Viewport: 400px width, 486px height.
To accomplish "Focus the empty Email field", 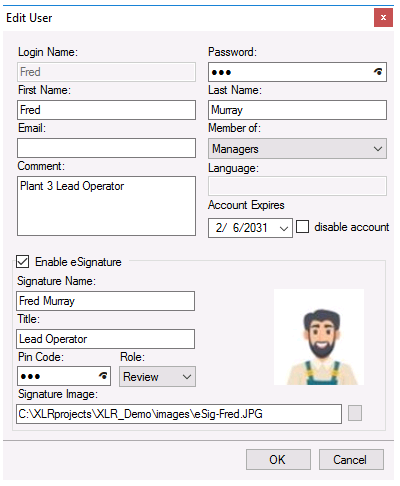I will click(x=106, y=148).
